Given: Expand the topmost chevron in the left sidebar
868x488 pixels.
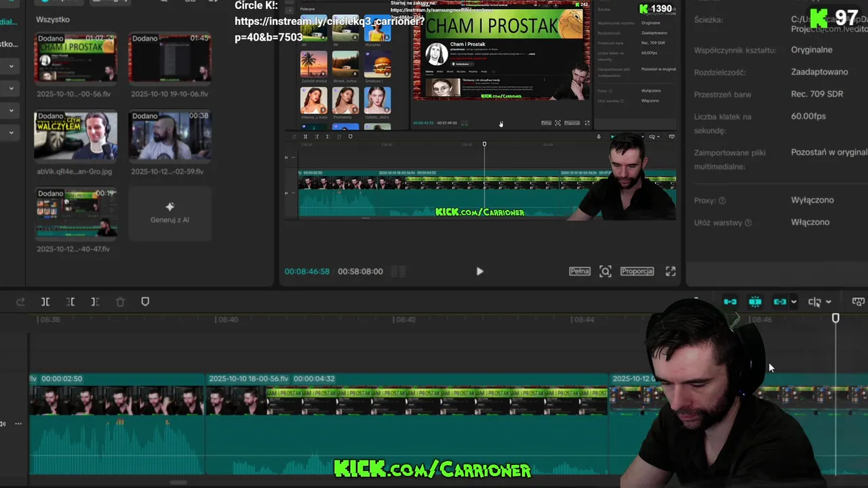Looking at the screenshot, I should point(11,66).
